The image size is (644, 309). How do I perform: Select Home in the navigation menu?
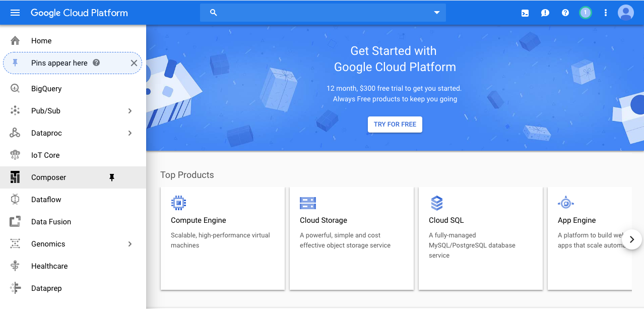(73, 41)
